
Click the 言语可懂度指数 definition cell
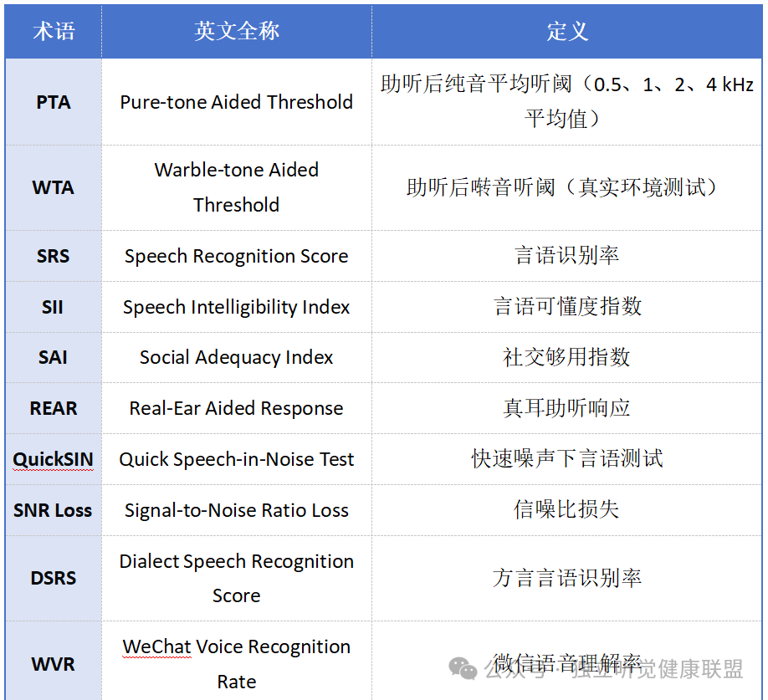pyautogui.click(x=566, y=307)
